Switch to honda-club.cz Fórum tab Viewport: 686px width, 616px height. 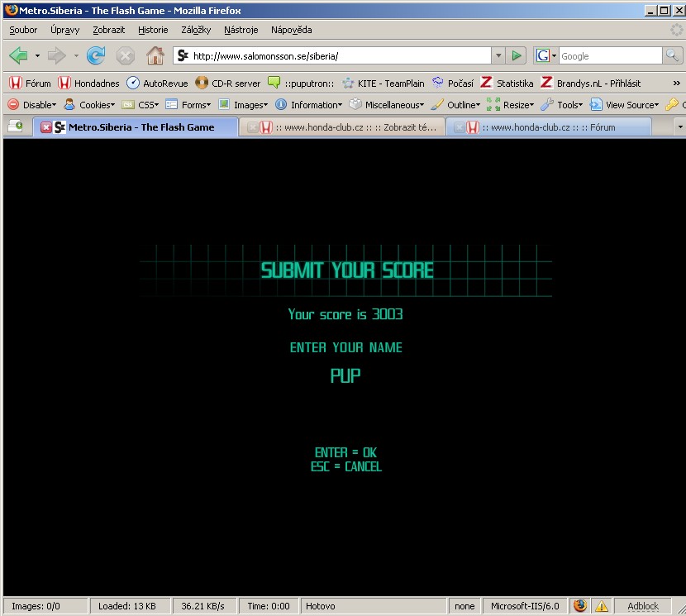click(547, 127)
